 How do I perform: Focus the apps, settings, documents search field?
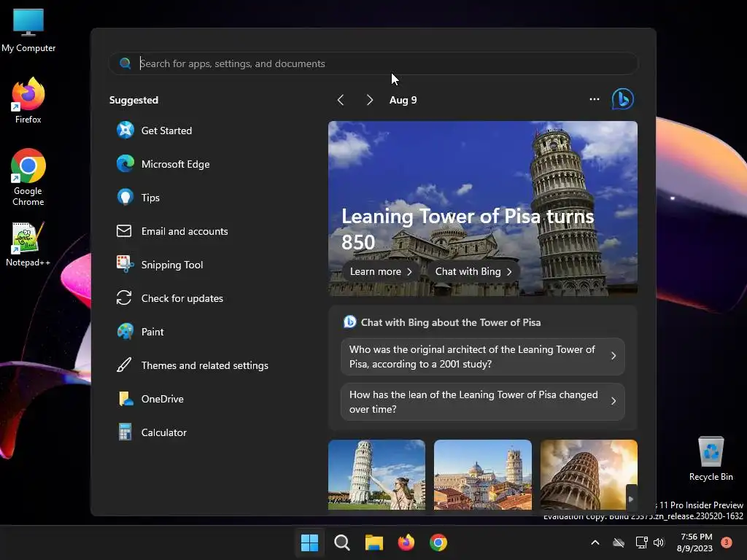[373, 63]
